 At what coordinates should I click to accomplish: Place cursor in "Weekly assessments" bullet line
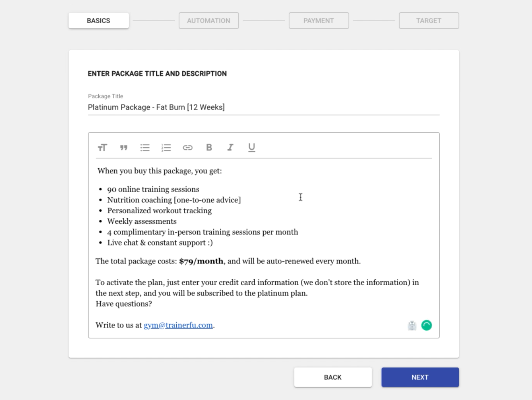pyautogui.click(x=142, y=221)
